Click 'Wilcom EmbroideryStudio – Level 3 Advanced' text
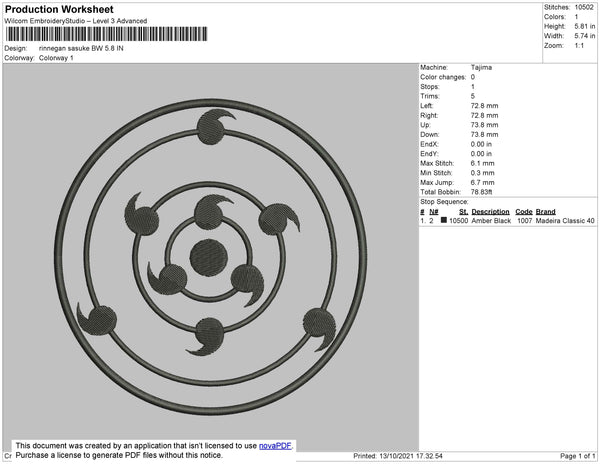 [x=76, y=21]
